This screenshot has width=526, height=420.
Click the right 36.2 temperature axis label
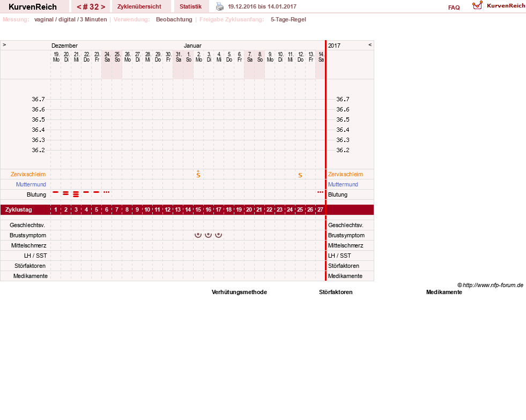343,150
